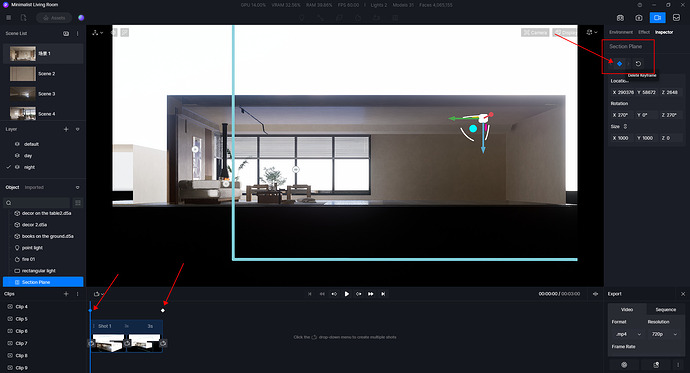Open the Resolution 720p dropdown
Viewport: 690px width, 373px height.
(664, 334)
